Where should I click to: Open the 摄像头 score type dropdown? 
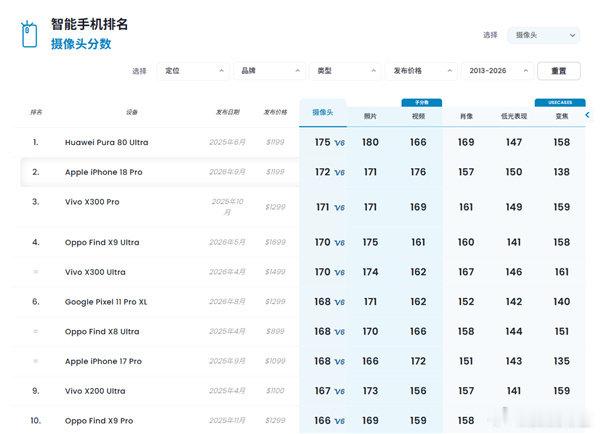coord(543,35)
